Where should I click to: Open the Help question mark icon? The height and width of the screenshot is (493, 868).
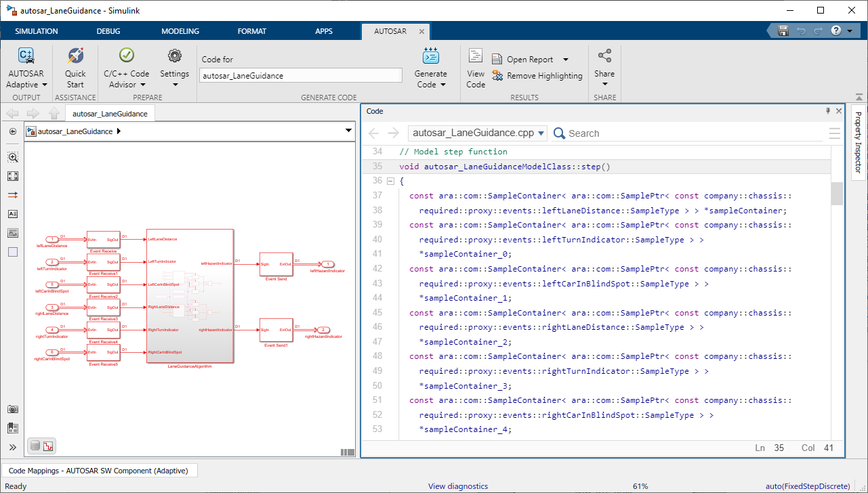(x=835, y=31)
